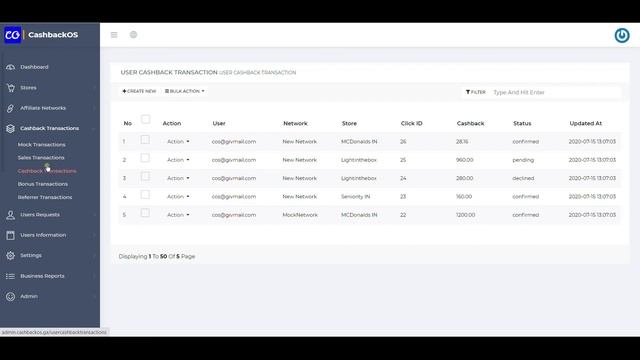The width and height of the screenshot is (640, 360).
Task: Sort by the Updated At column header
Action: click(585, 123)
